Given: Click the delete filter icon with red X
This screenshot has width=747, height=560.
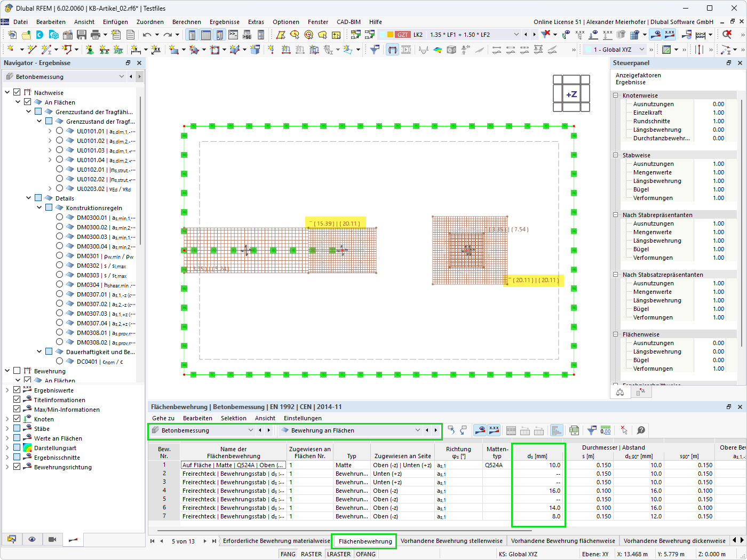Looking at the screenshot, I should (x=545, y=35).
